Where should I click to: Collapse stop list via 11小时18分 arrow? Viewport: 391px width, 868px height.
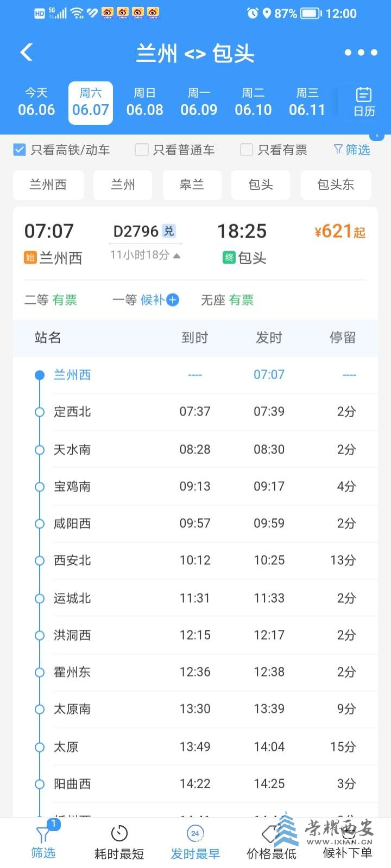[x=176, y=255]
